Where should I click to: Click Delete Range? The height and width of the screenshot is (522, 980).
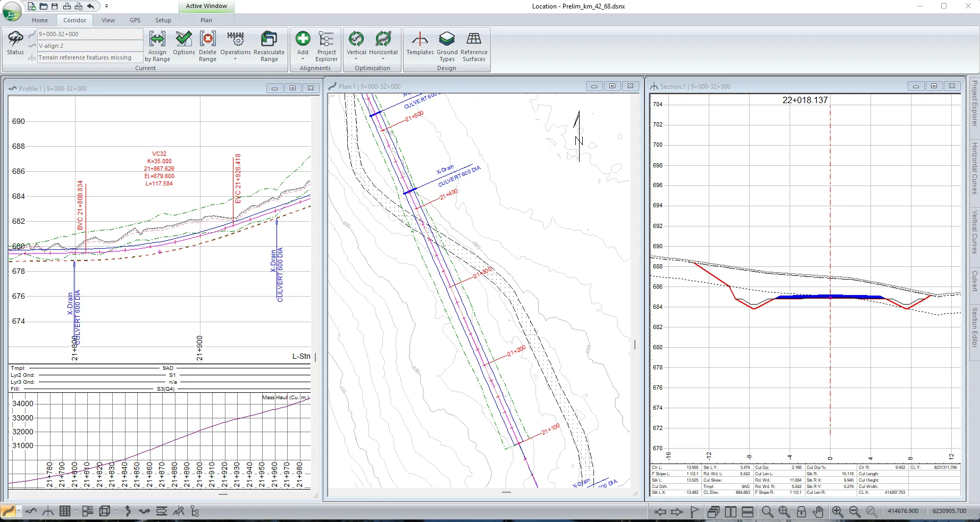207,46
